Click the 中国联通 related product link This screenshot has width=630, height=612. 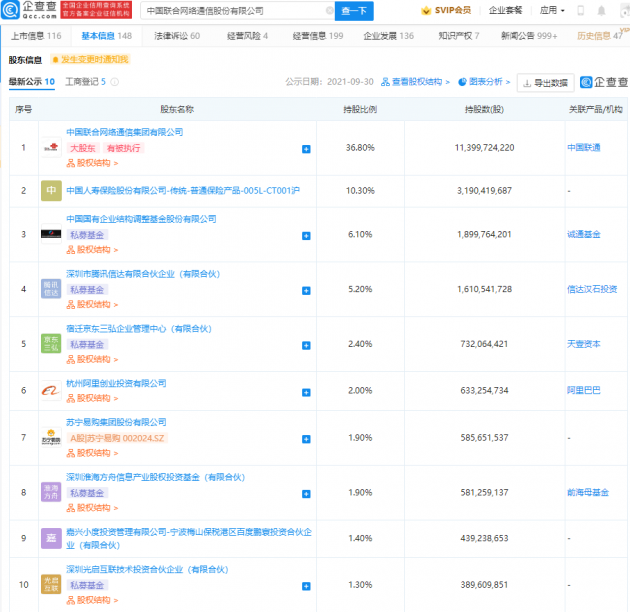pyautogui.click(x=584, y=147)
